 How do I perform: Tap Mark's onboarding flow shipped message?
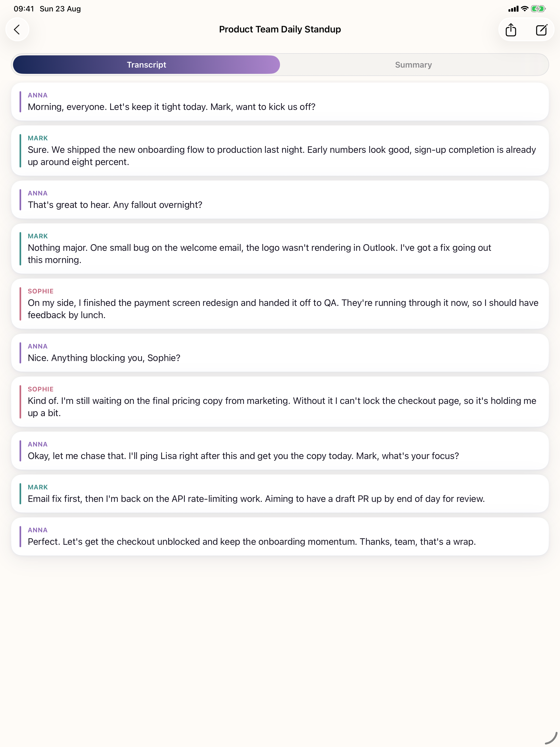(280, 151)
